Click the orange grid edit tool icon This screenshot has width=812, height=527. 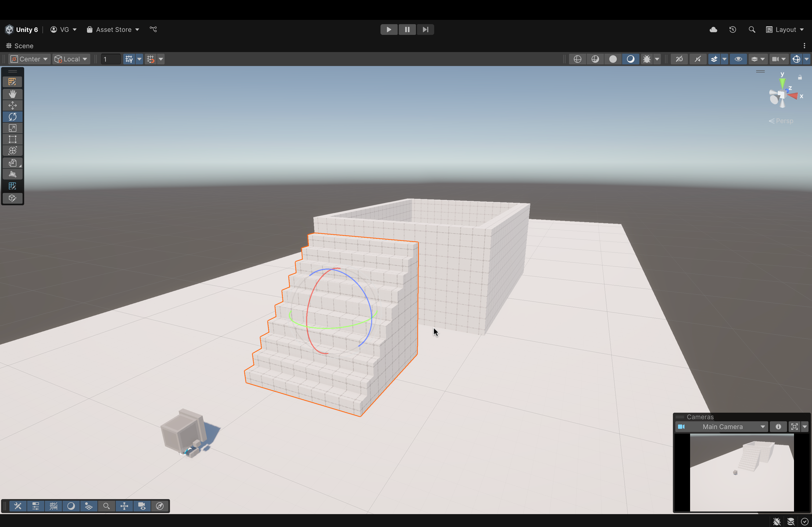tap(13, 82)
